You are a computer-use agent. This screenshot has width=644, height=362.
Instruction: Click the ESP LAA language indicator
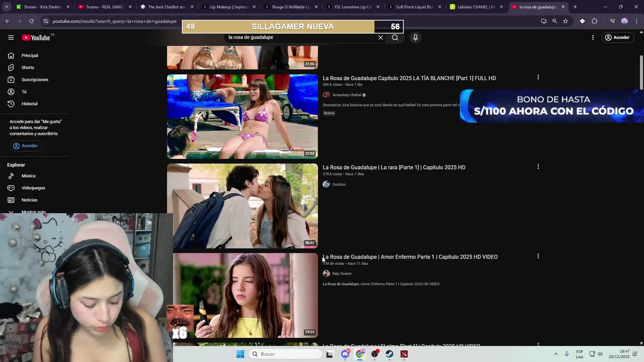(580, 354)
